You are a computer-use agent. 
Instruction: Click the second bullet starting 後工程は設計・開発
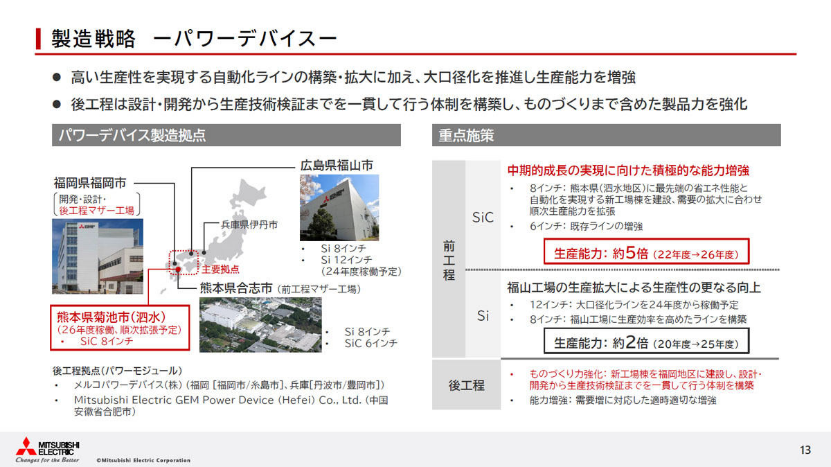click(x=409, y=104)
